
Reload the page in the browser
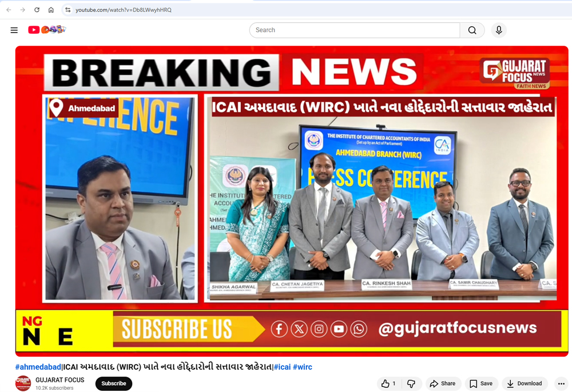point(37,10)
